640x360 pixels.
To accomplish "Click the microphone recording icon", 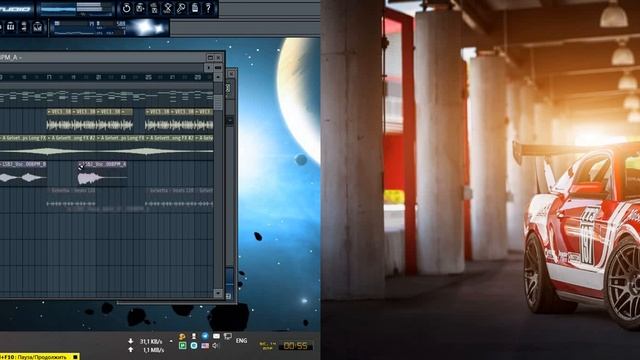I will click(x=181, y=8).
